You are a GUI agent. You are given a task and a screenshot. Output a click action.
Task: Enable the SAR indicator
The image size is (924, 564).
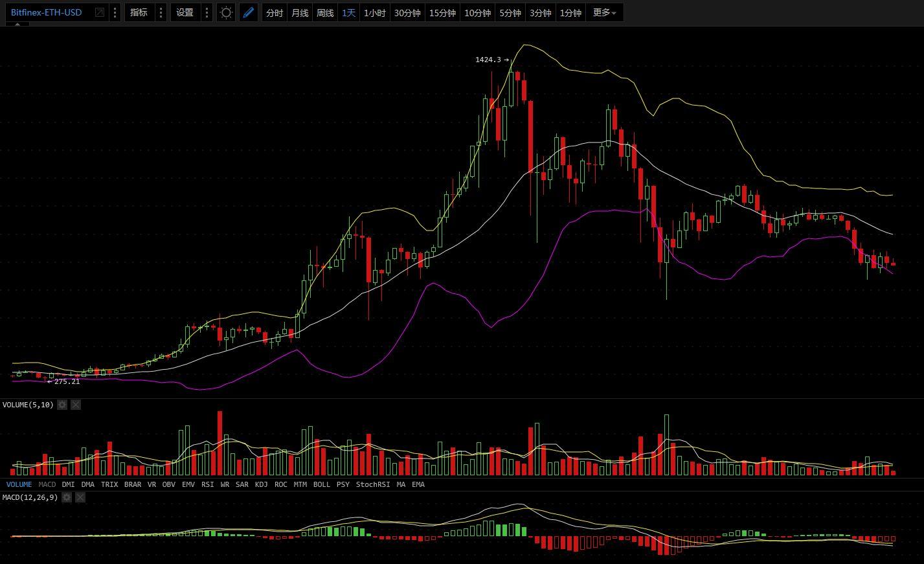[242, 484]
